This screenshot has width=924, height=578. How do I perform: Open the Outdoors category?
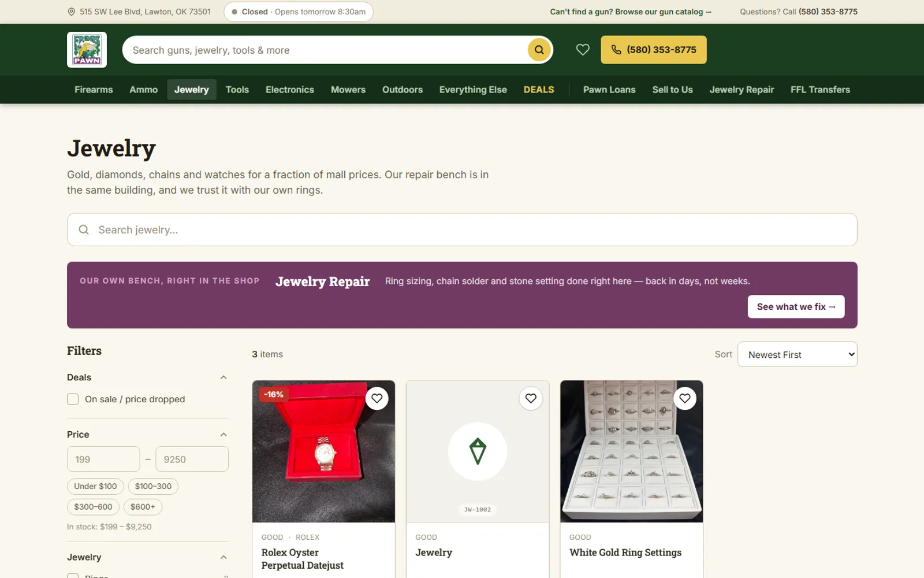pyautogui.click(x=403, y=90)
